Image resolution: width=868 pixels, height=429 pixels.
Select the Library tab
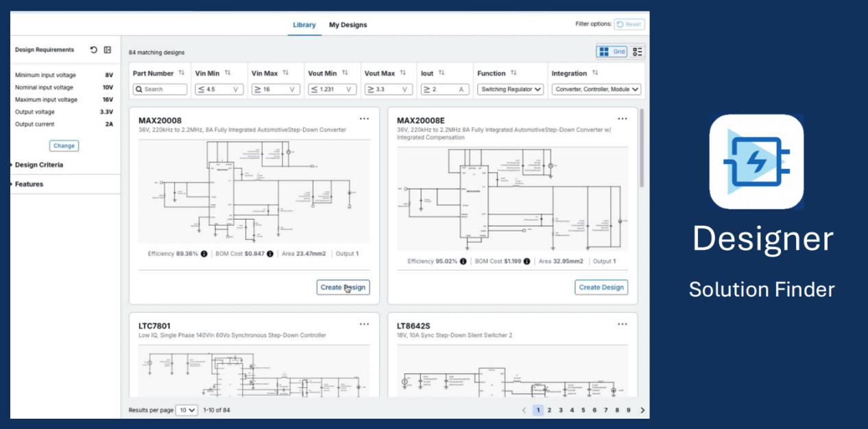304,25
